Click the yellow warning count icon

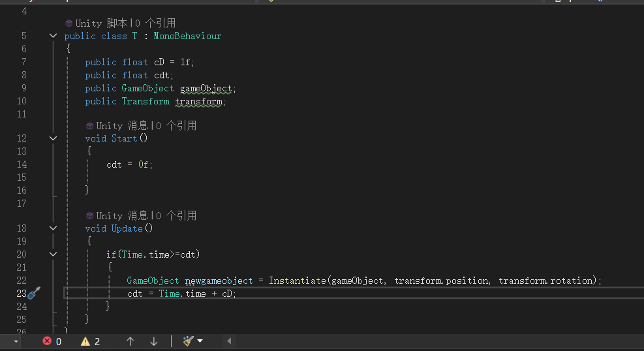click(x=85, y=341)
